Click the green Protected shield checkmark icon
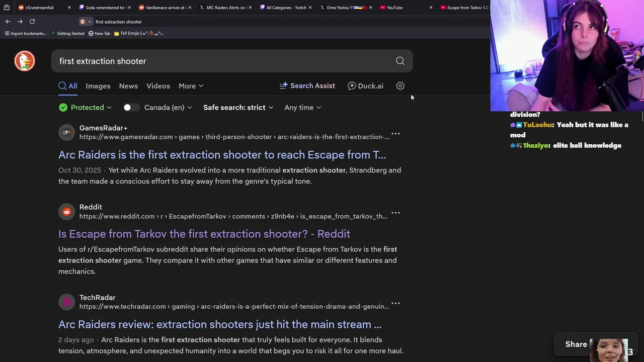The width and height of the screenshot is (644, 362). click(x=63, y=108)
